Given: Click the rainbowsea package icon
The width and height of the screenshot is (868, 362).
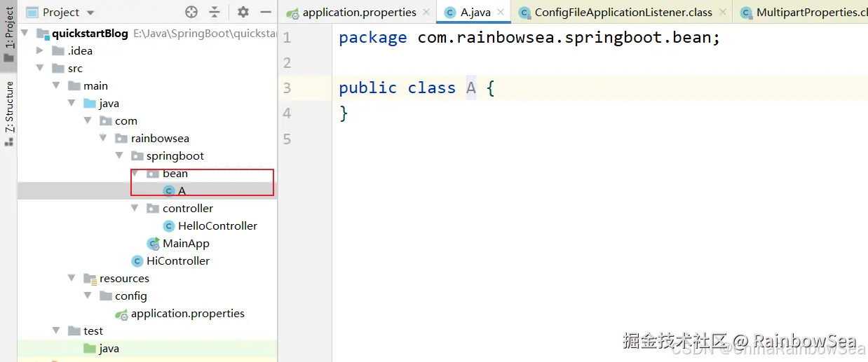Looking at the screenshot, I should point(121,138).
